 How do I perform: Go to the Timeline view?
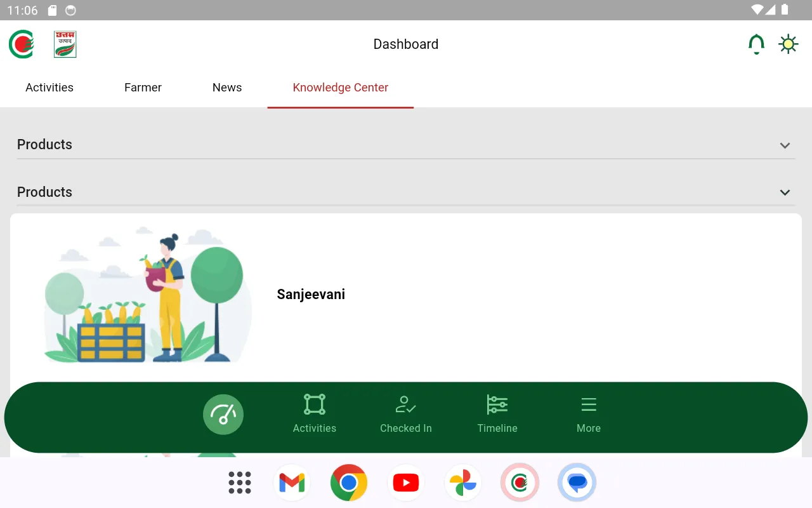(497, 414)
